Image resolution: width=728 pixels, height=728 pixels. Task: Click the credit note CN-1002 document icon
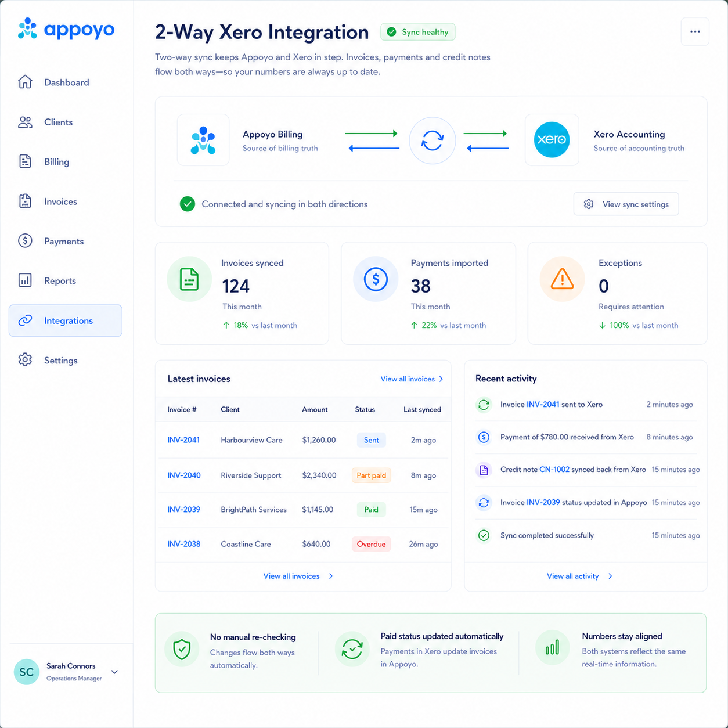tap(484, 470)
